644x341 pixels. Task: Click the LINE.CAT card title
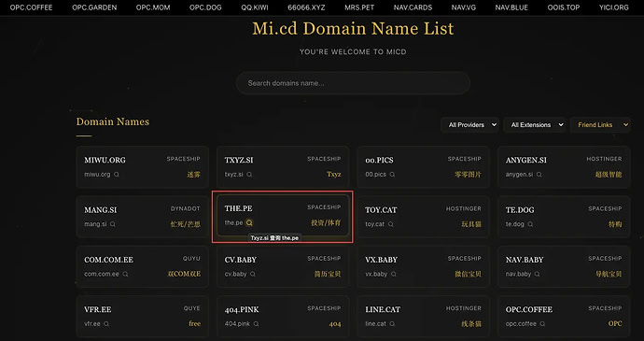(x=383, y=309)
